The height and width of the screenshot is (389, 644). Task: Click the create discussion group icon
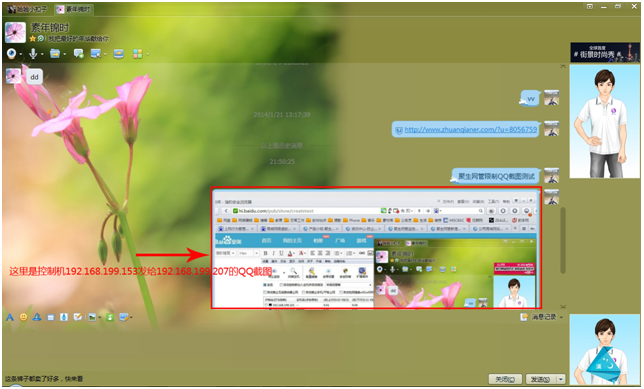(78, 53)
